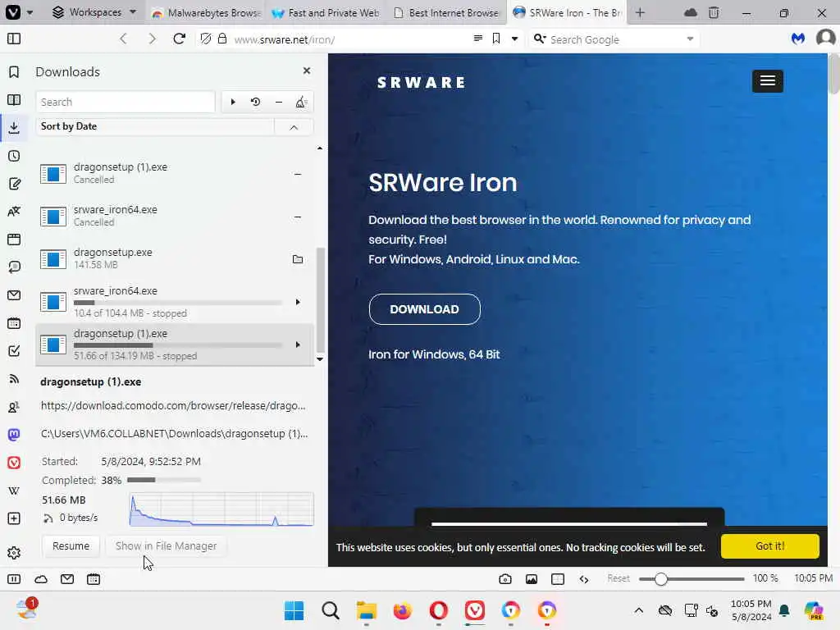Focus the downloads Search field

126,102
